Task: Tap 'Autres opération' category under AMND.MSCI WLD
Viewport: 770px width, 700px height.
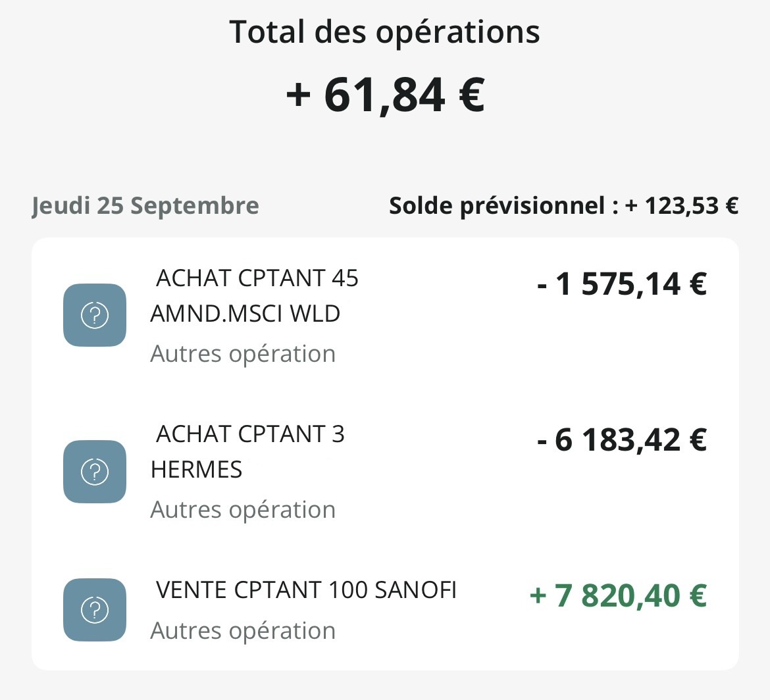Action: coord(243,354)
